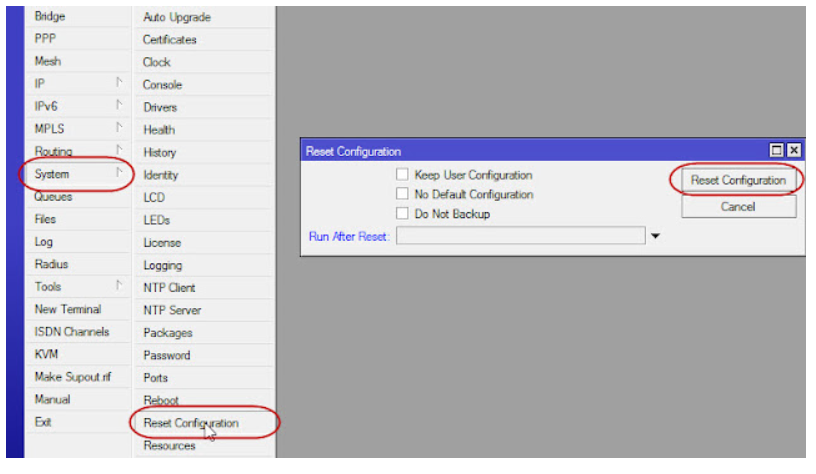Select Reset Configuration in System menu
The width and height of the screenshot is (816, 474).
coord(191,423)
